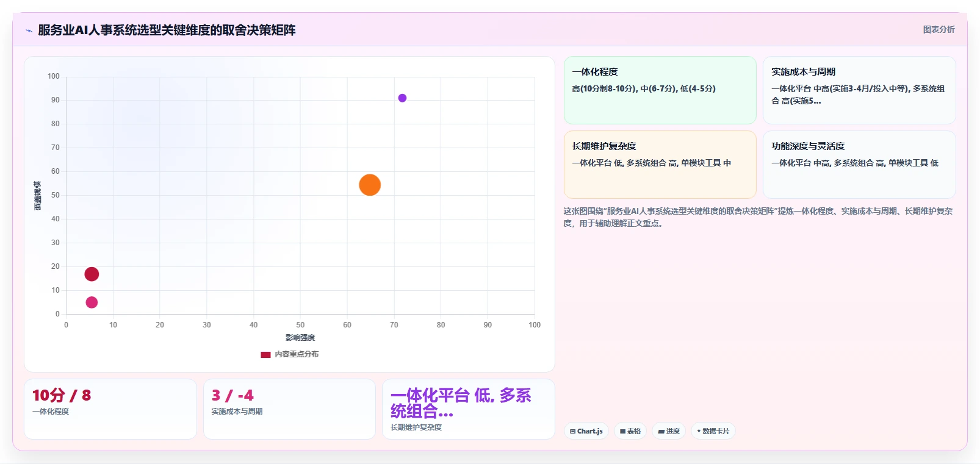The width and height of the screenshot is (980, 464).
Task: Click the 进度 tag
Action: point(669,431)
